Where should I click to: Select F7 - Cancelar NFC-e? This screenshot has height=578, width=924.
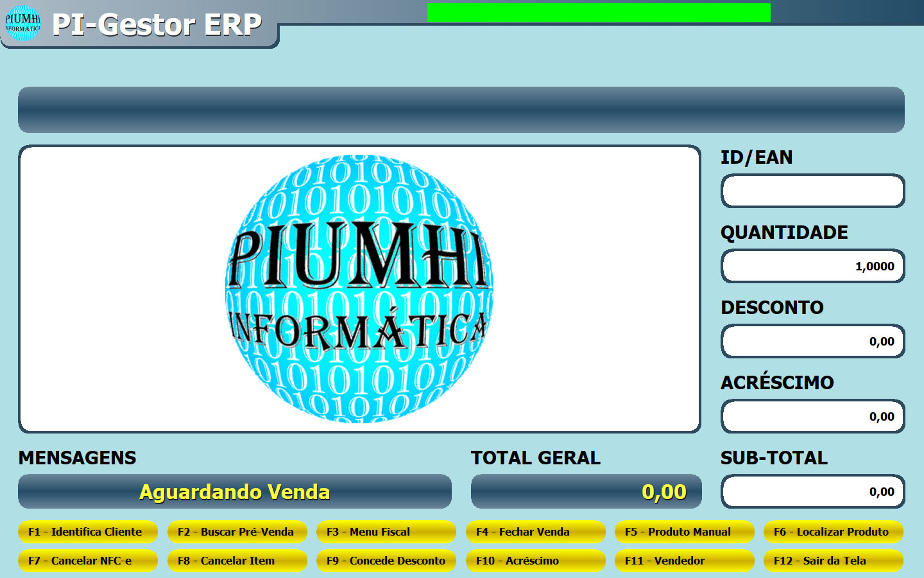[x=88, y=561]
